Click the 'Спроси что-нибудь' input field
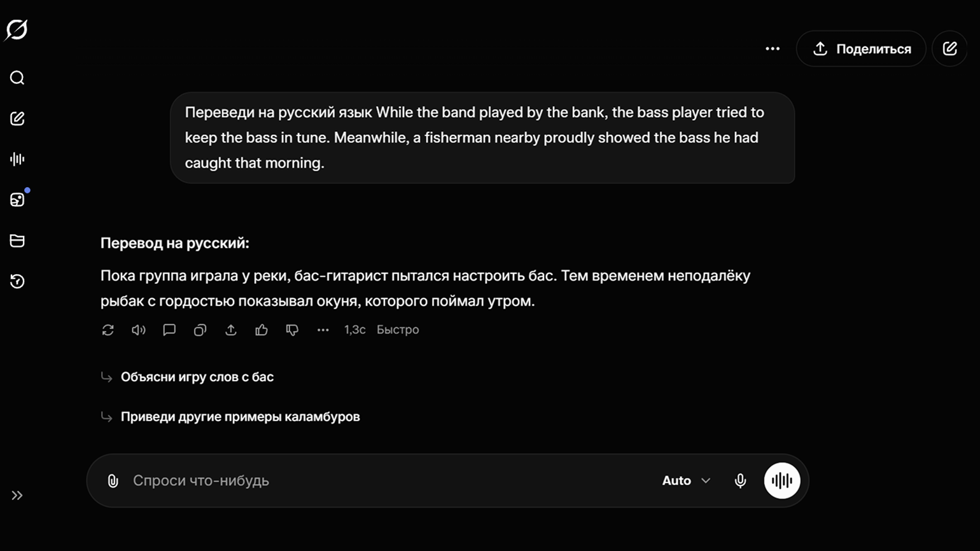980x551 pixels. click(x=382, y=480)
